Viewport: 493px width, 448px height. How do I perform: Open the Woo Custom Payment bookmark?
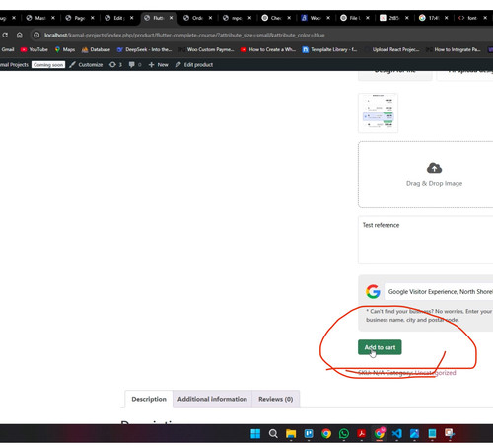(206, 49)
